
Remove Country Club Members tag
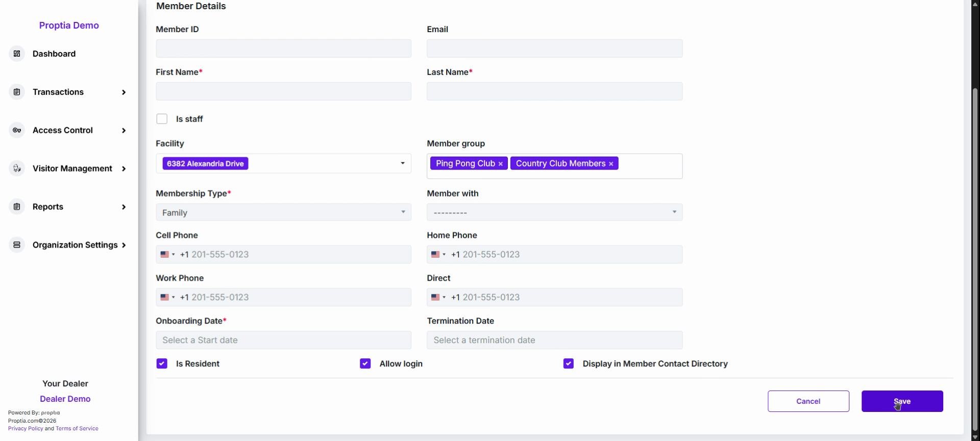(610, 164)
